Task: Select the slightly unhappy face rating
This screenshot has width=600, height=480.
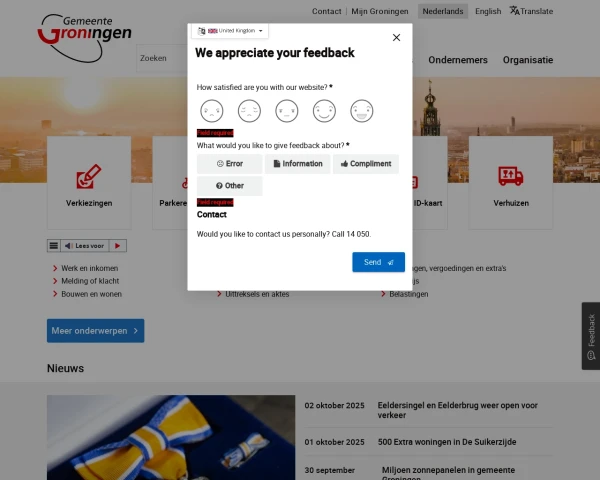Action: (x=249, y=111)
